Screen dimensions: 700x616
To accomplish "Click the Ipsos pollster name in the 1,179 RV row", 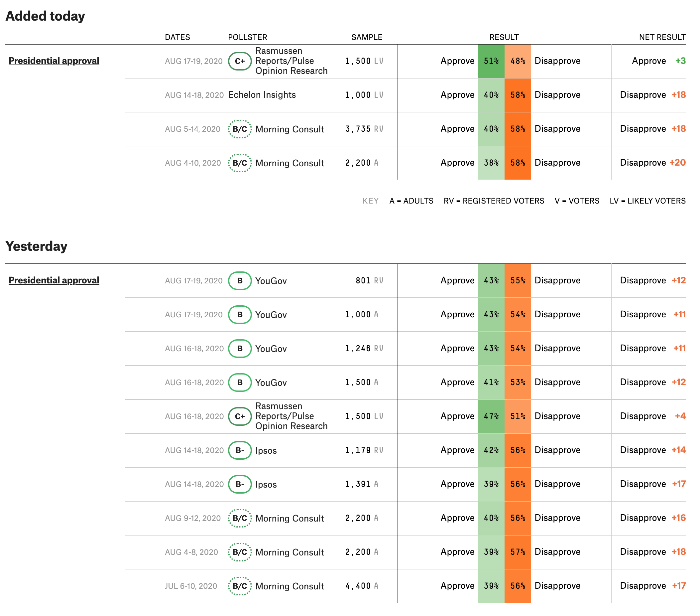I will click(266, 450).
